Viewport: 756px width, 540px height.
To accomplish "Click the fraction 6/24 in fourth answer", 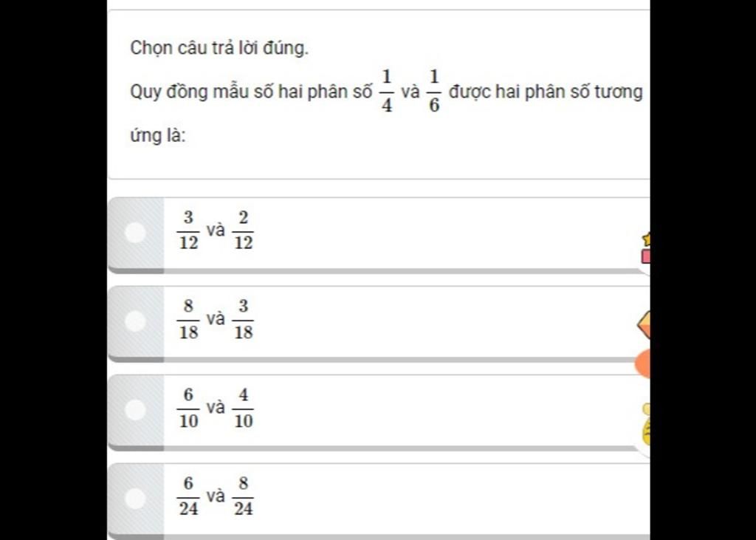I will [x=188, y=496].
